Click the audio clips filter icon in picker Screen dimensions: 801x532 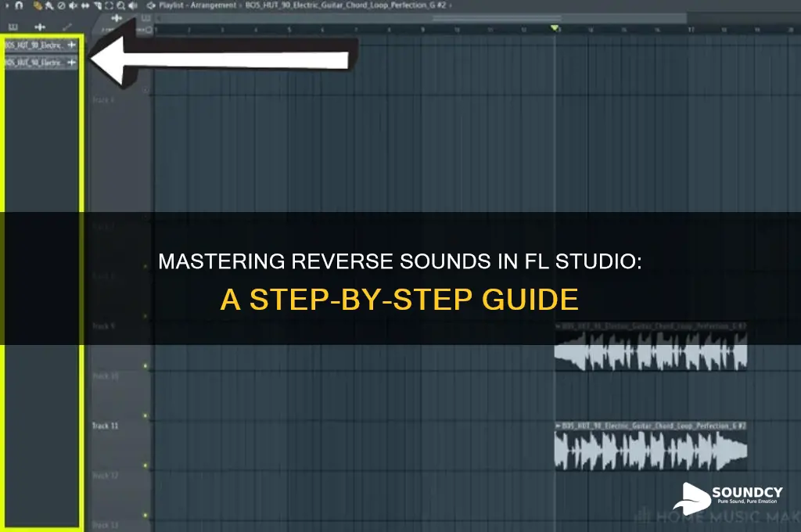(40, 27)
